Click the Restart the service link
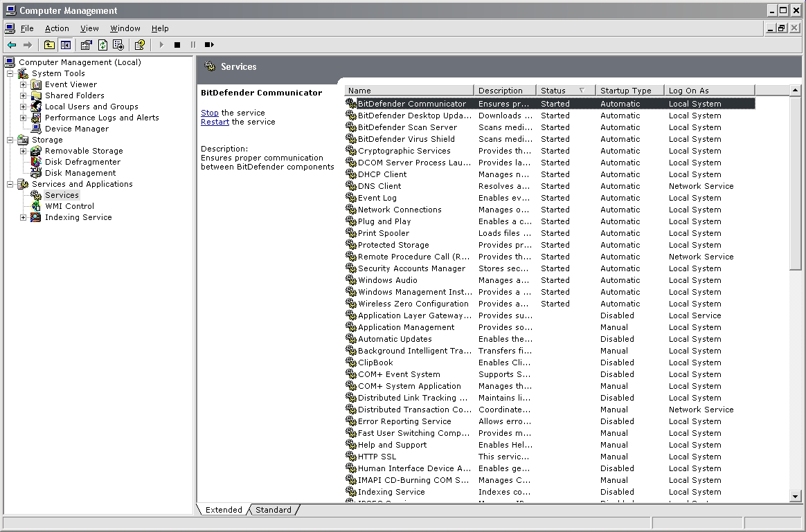 (215, 122)
